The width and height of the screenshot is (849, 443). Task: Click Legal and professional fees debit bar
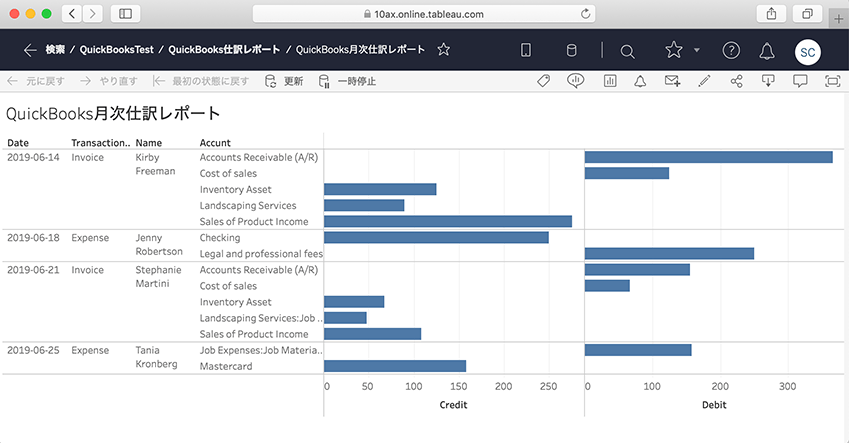(x=669, y=253)
